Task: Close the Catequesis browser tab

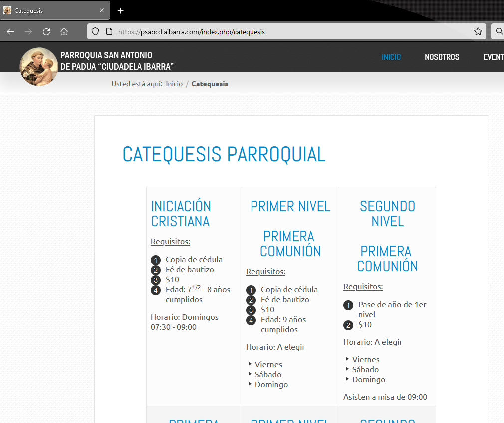Action: 102,10
